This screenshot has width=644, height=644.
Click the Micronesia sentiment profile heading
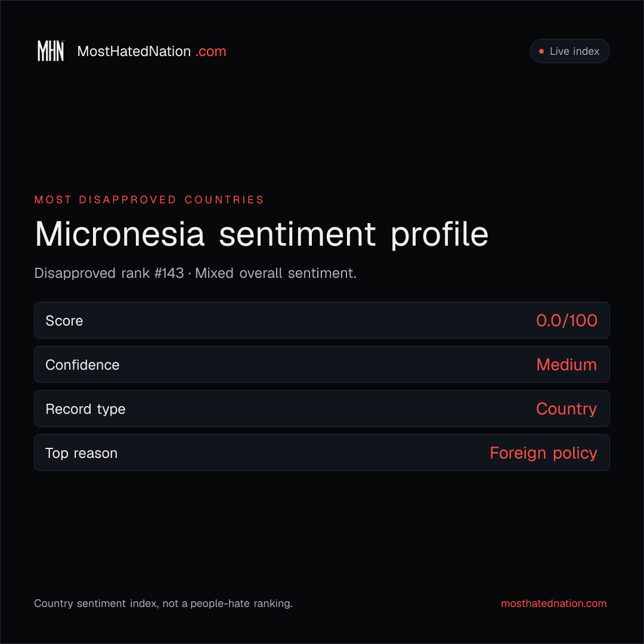coord(262,234)
